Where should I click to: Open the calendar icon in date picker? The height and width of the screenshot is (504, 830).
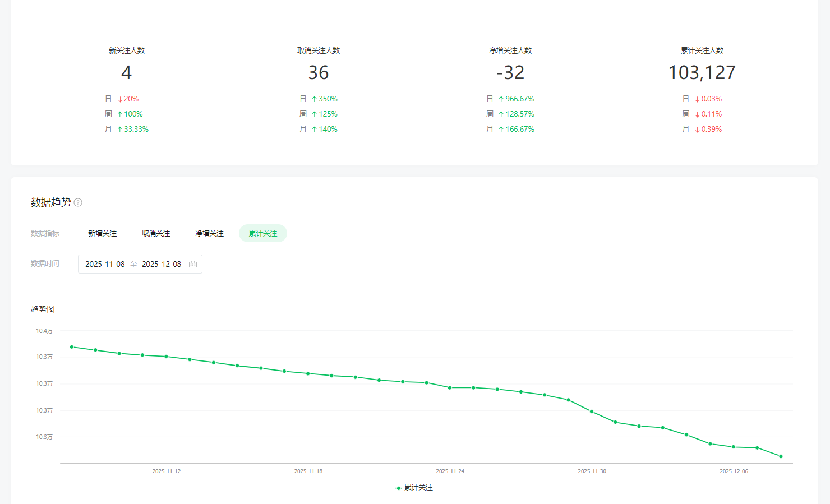[x=193, y=264]
